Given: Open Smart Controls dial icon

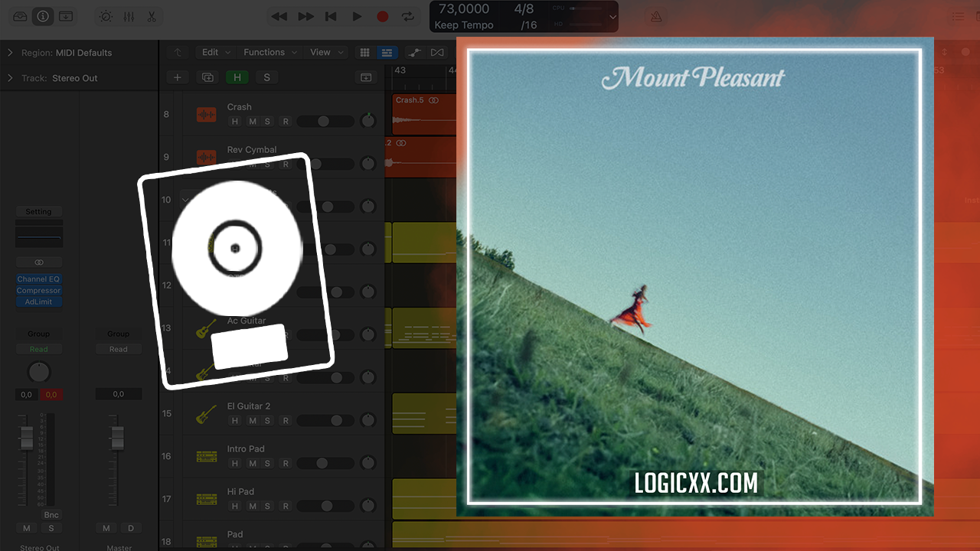Looking at the screenshot, I should click(106, 16).
